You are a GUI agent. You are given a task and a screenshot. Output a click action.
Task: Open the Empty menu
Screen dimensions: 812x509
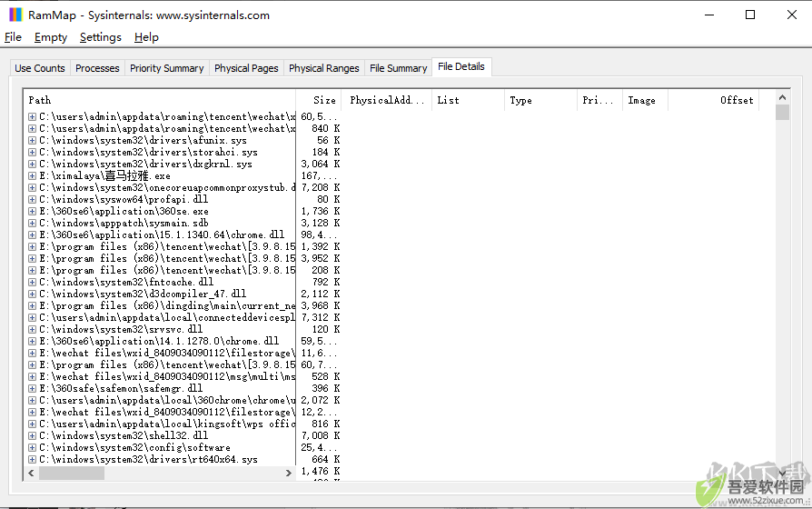[x=51, y=37]
